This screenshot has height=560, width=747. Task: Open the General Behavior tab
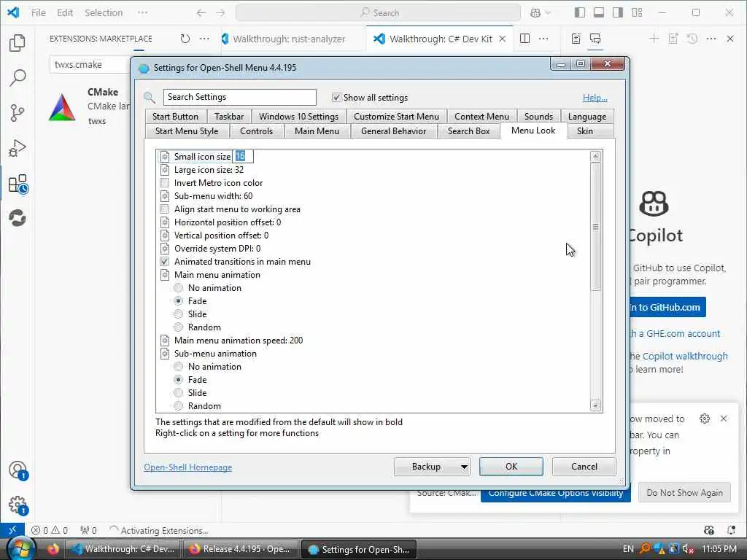(393, 131)
